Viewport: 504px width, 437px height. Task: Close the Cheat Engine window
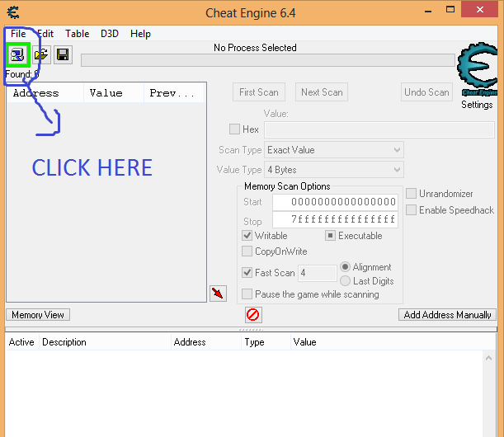479,9
